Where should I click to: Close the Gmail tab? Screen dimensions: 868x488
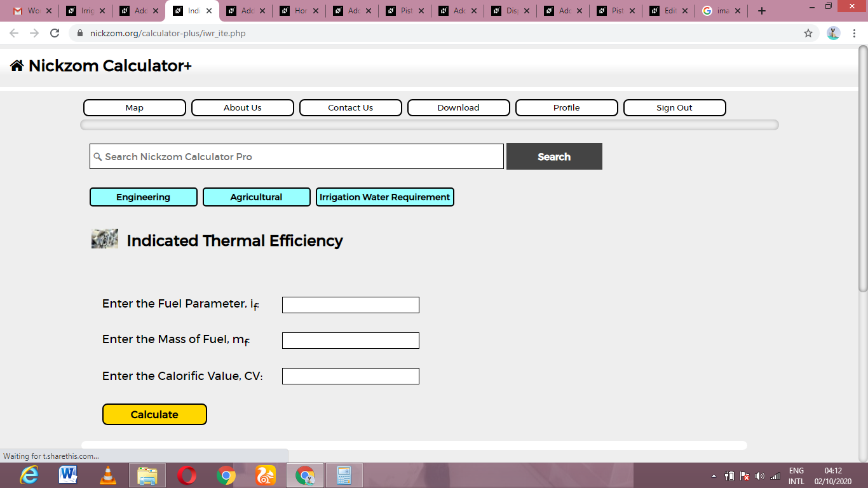point(49,11)
